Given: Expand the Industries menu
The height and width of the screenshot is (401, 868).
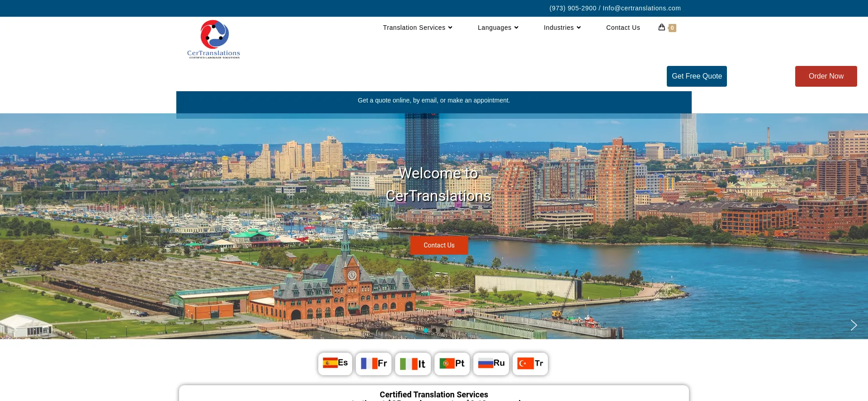Looking at the screenshot, I should click(562, 28).
